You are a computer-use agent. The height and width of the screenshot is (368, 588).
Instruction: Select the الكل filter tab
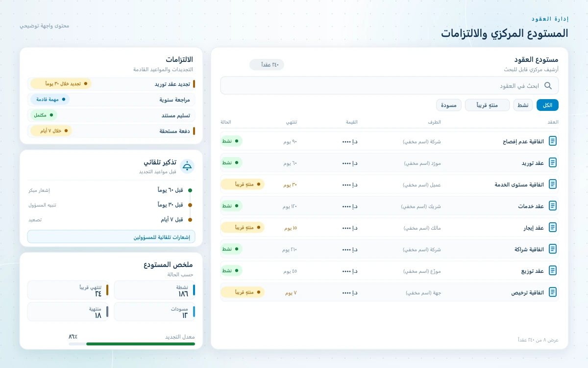click(547, 105)
